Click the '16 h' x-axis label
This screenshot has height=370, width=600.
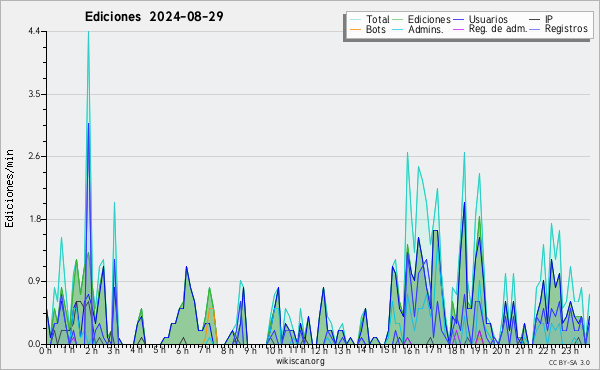coord(410,350)
